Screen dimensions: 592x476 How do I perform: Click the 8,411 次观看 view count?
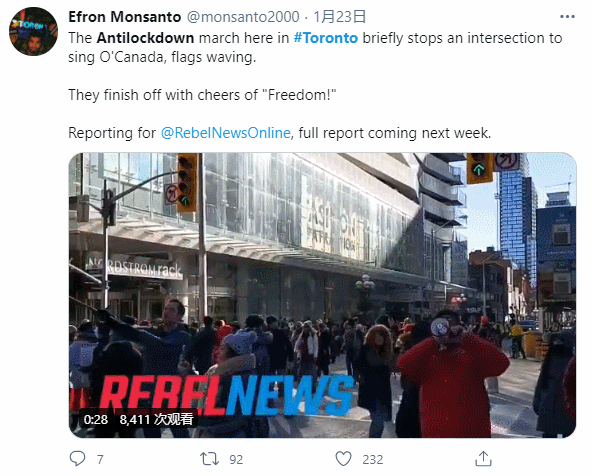click(156, 419)
